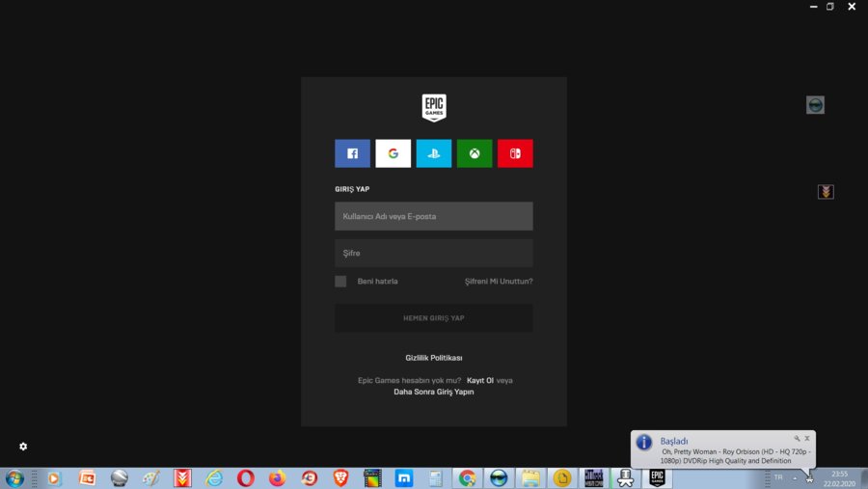Open Windows Start menu
This screenshot has height=489, width=868.
[14, 478]
